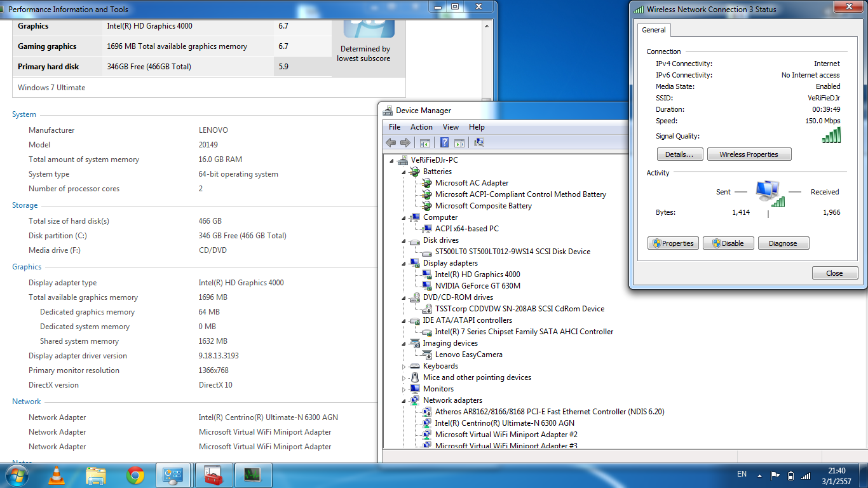Click the ACPI x64-based PC device icon

pyautogui.click(x=427, y=229)
